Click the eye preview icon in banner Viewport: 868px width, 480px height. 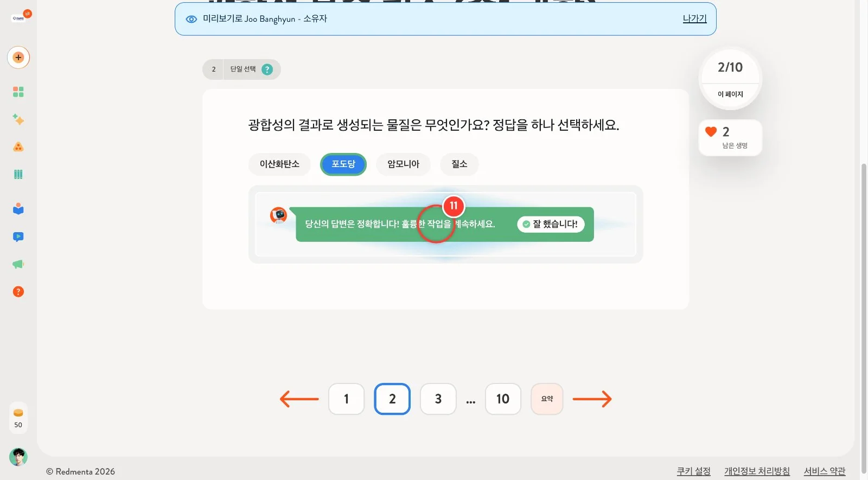click(x=192, y=19)
